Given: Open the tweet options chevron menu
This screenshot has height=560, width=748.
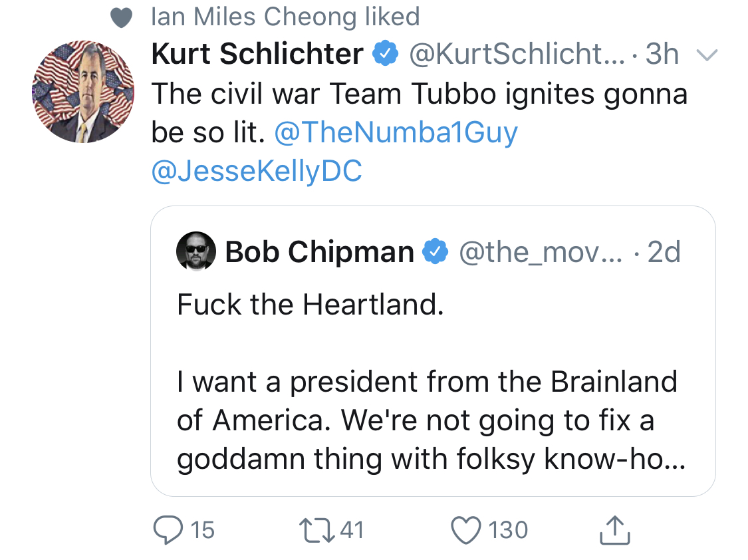Looking at the screenshot, I should tap(707, 55).
